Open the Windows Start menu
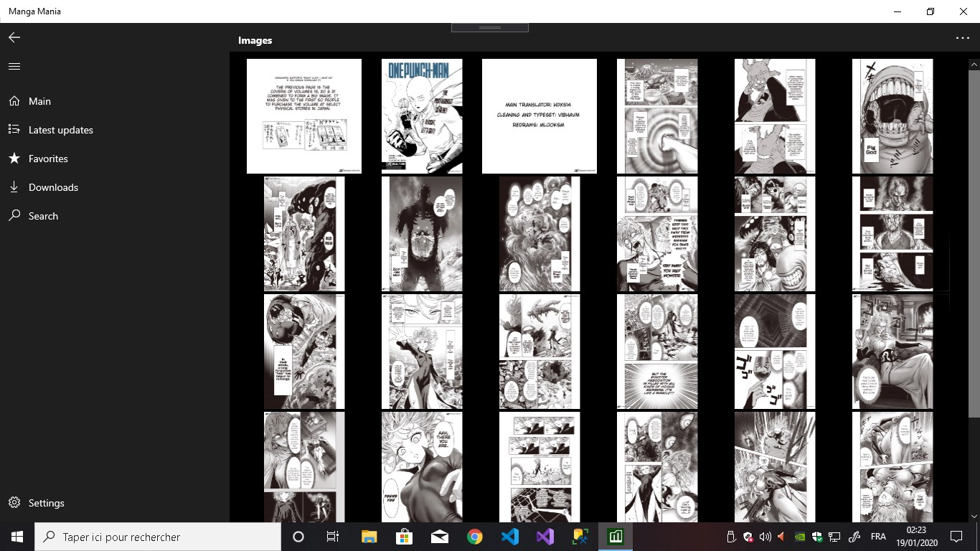Screen dimensions: 980x551 17,537
